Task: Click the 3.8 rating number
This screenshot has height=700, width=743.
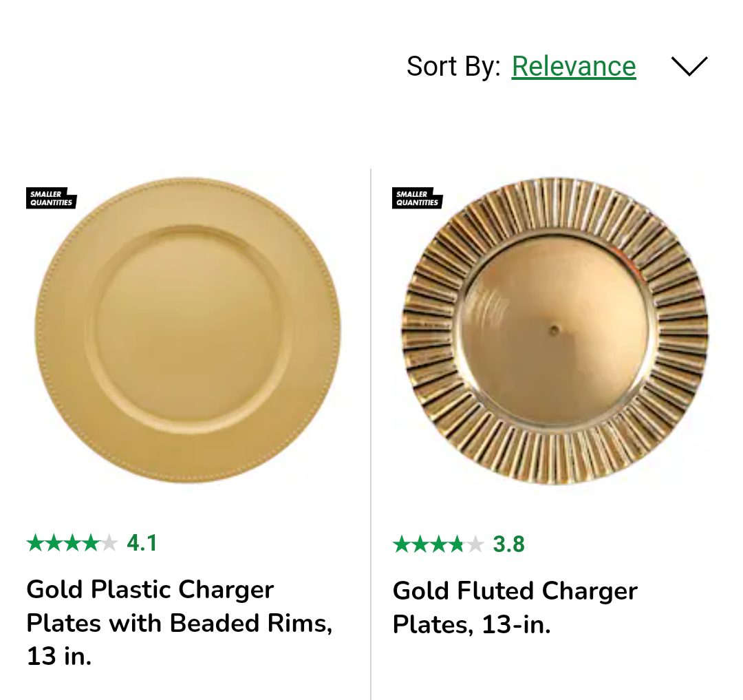Action: (509, 545)
